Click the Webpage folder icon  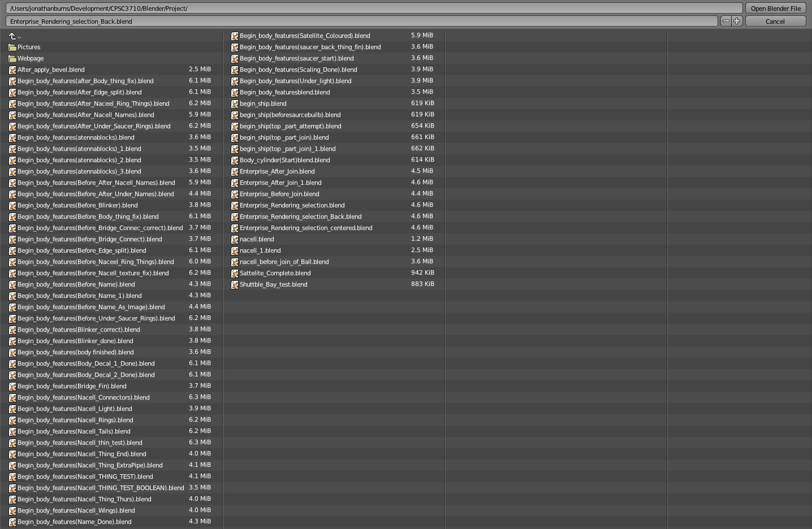(x=12, y=58)
